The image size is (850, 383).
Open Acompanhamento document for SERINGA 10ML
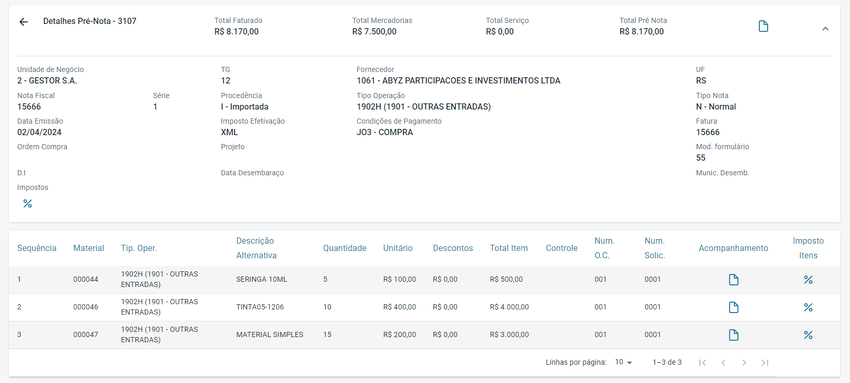[733, 280]
